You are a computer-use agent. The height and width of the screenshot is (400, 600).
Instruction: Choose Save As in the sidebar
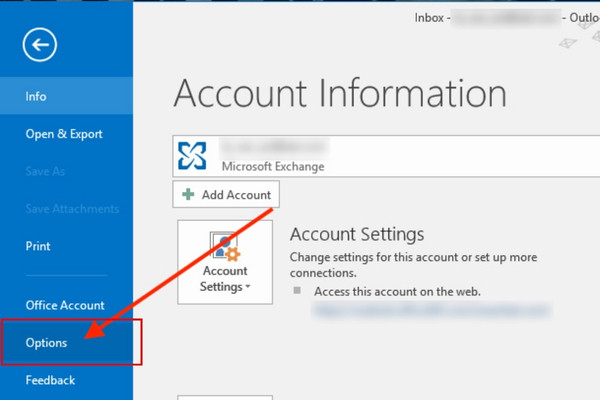tap(67, 171)
